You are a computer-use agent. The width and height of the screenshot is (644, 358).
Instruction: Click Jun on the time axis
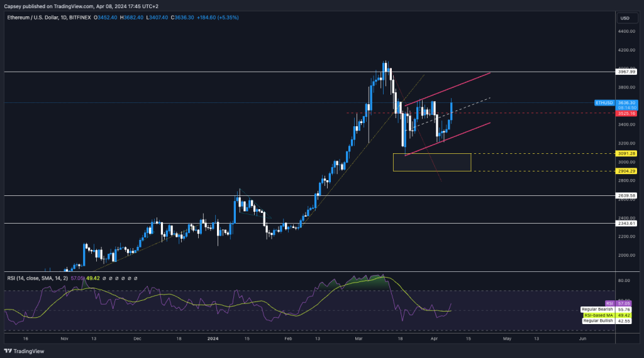(582, 339)
